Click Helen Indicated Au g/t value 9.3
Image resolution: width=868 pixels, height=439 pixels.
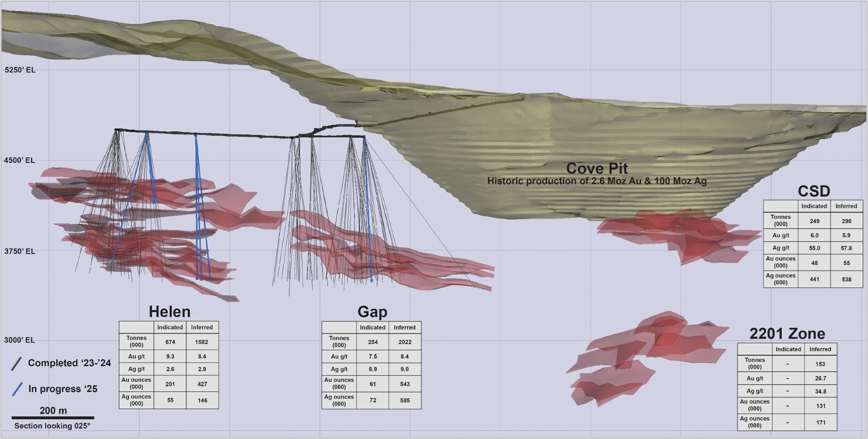(170, 356)
